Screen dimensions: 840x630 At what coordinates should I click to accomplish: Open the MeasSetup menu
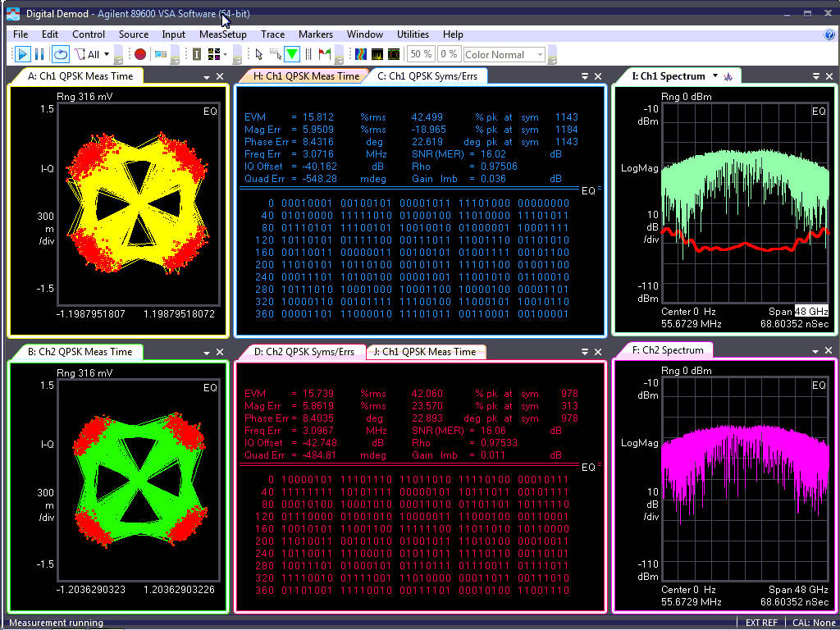click(x=222, y=34)
